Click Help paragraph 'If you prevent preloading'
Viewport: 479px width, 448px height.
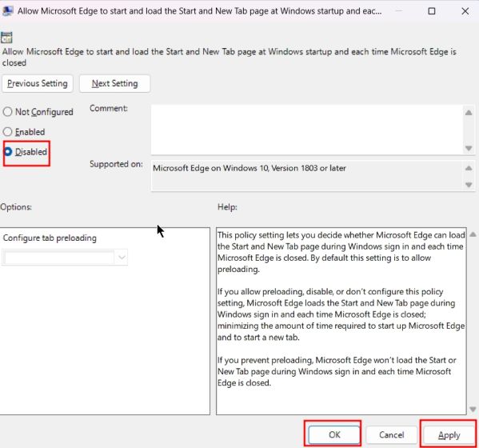[x=337, y=371]
